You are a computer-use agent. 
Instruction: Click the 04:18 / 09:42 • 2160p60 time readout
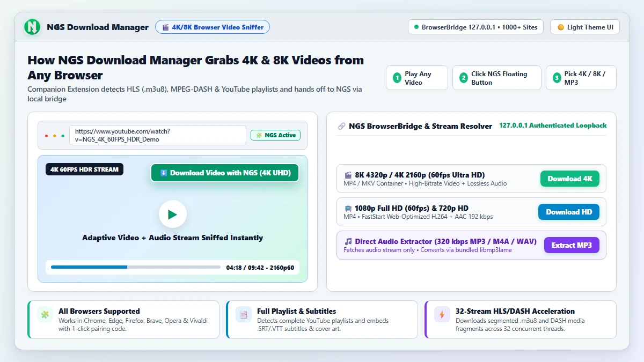click(260, 267)
